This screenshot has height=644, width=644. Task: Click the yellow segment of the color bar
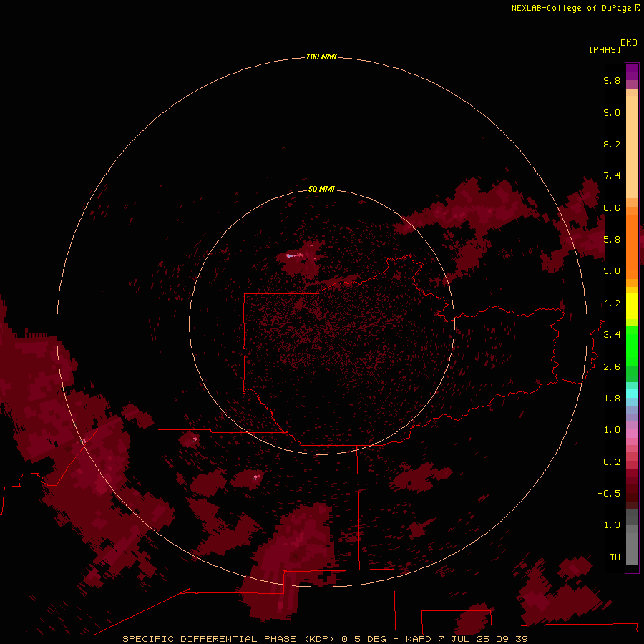(x=632, y=306)
